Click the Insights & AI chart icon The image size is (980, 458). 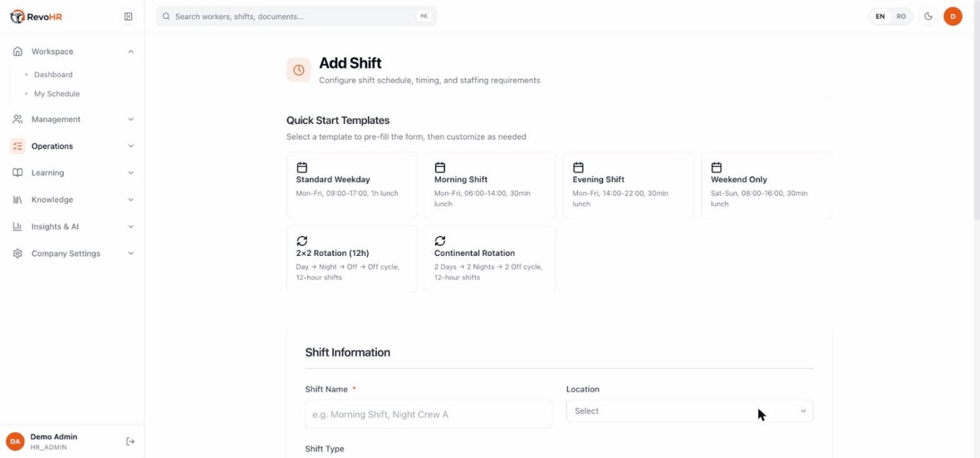click(x=17, y=226)
